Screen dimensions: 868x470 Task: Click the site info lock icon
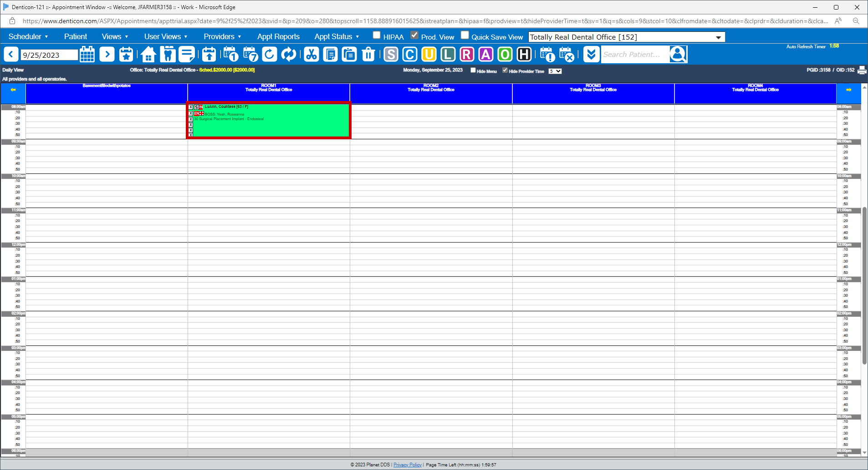click(12, 21)
